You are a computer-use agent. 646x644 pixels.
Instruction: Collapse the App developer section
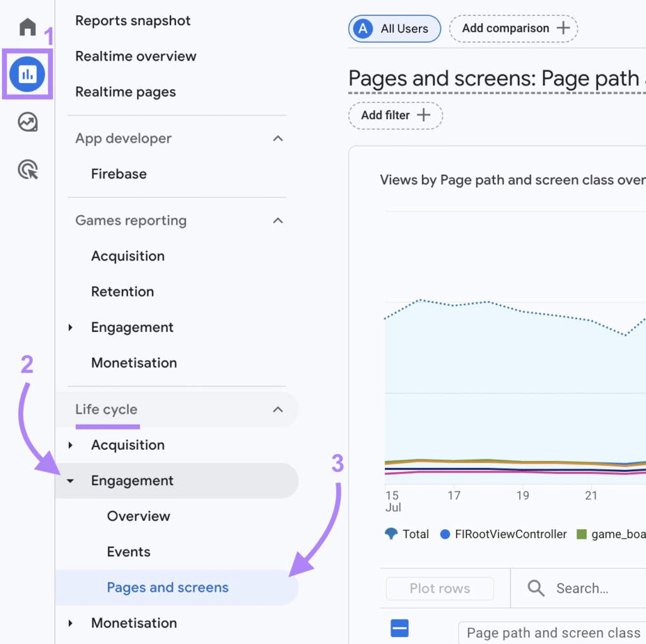(x=278, y=138)
